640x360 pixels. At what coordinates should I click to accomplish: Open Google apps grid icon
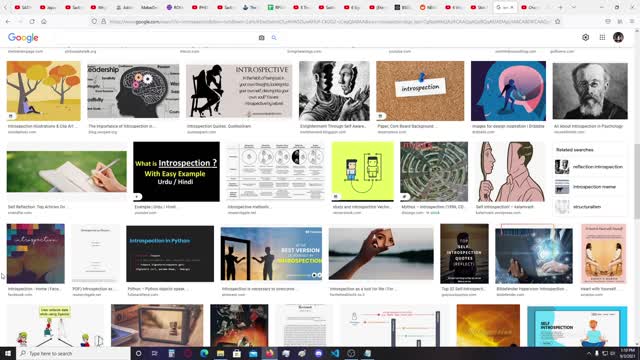(x=602, y=37)
